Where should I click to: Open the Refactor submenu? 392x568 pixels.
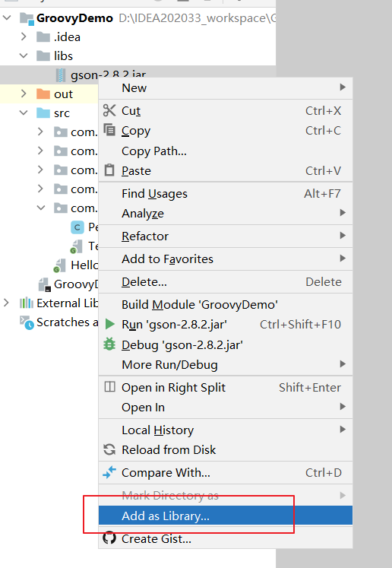click(x=226, y=236)
